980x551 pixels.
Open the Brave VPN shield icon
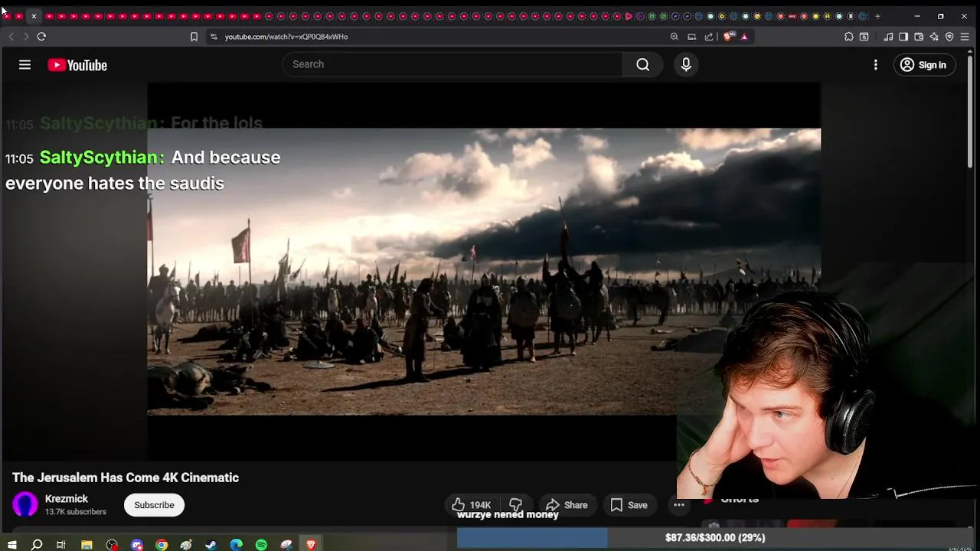pyautogui.click(x=949, y=37)
